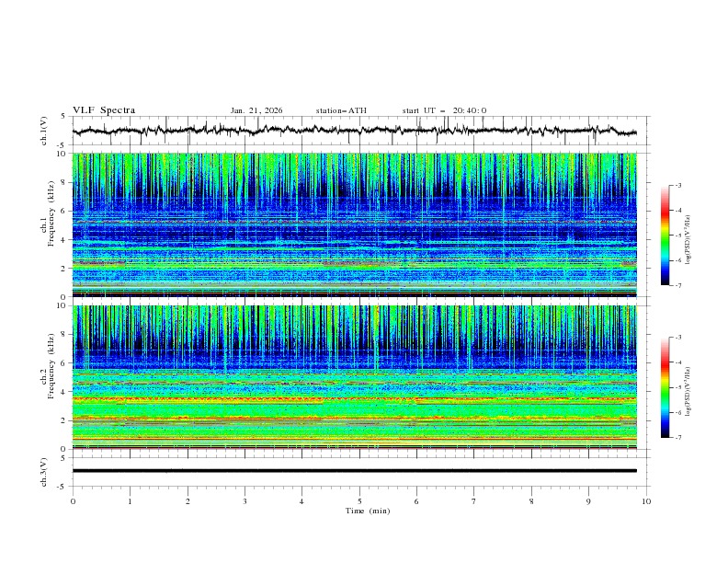Click the "ch.1(V)" waveform axis label
Viewport: 728px width, 563px height.
pos(44,131)
